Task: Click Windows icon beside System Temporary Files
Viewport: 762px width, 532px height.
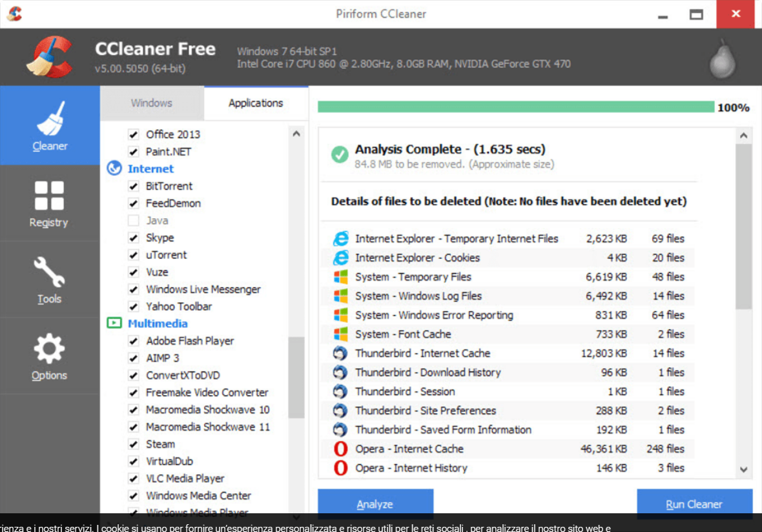Action: [x=341, y=277]
